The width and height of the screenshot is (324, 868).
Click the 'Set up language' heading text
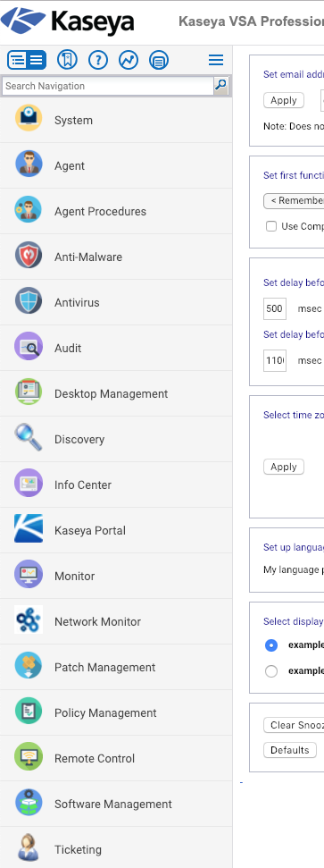(294, 547)
